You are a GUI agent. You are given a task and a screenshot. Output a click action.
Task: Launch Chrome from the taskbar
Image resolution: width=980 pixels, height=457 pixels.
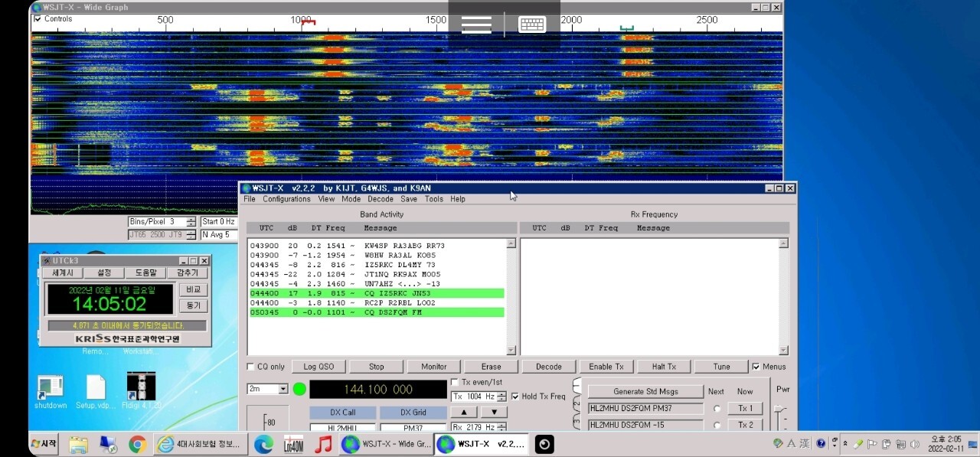(x=138, y=444)
